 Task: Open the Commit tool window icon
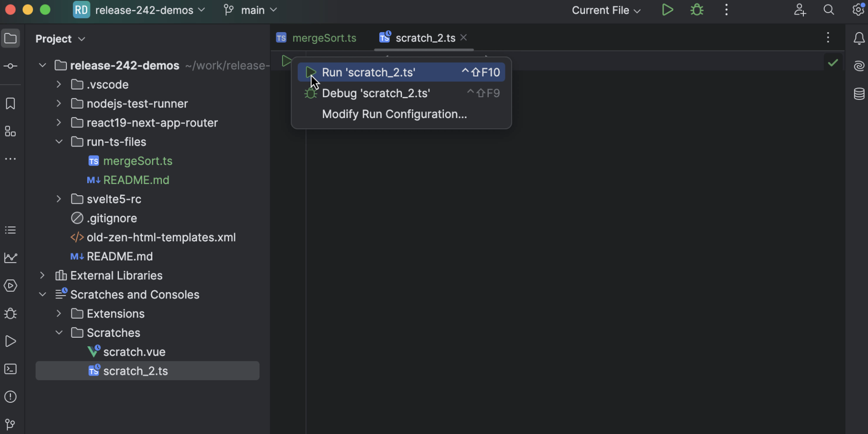pyautogui.click(x=10, y=66)
